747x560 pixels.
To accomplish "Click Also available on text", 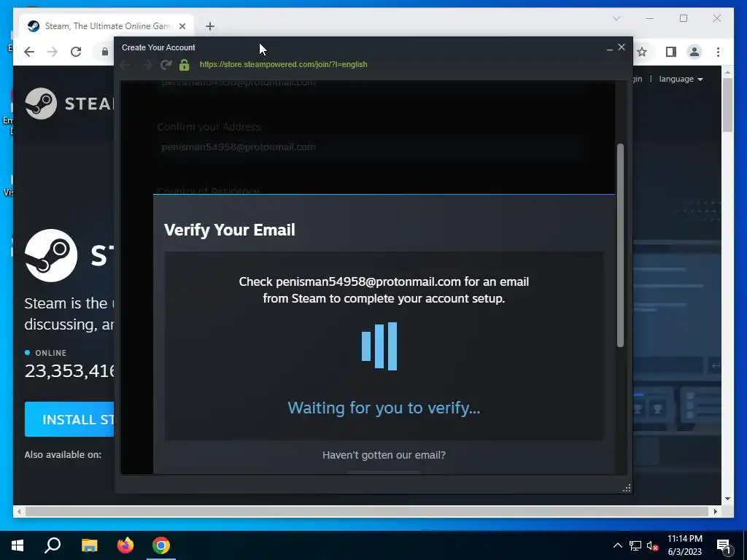I will 63,455.
